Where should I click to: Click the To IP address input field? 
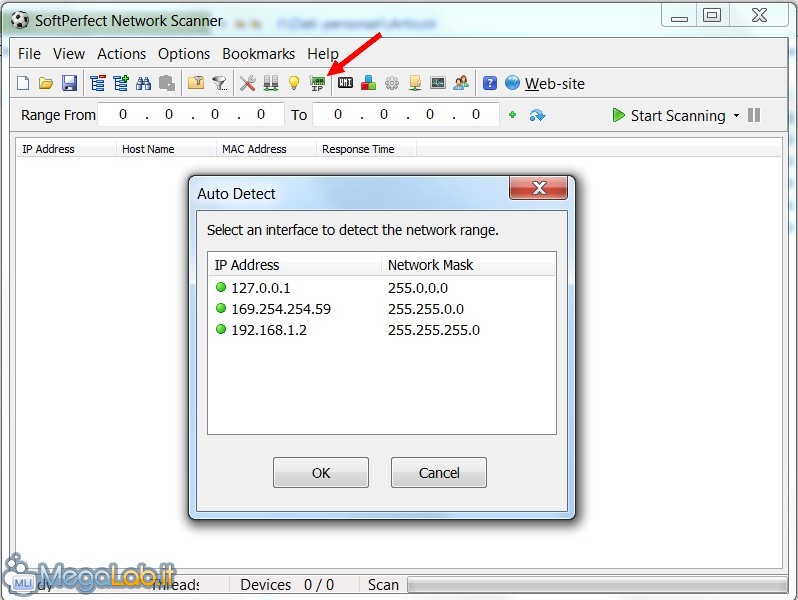(x=406, y=115)
